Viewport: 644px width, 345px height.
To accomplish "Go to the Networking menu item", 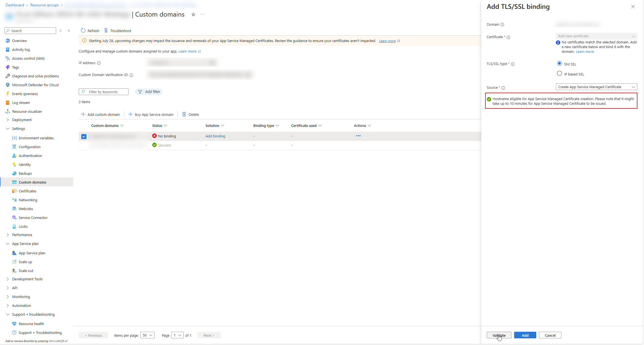I will click(x=28, y=200).
